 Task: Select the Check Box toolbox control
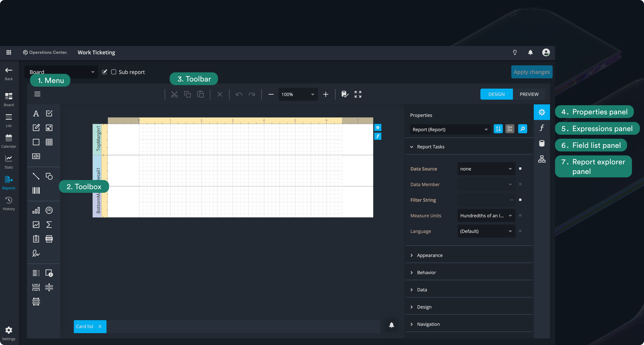tap(49, 113)
